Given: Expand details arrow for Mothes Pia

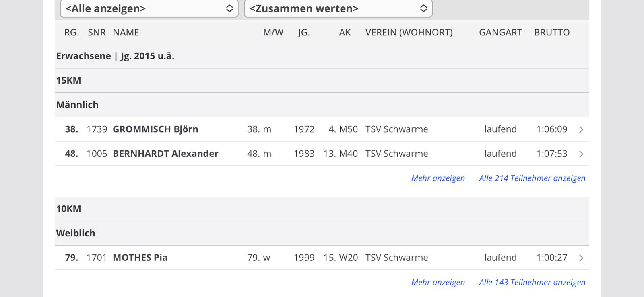Looking at the screenshot, I should click(x=581, y=258).
